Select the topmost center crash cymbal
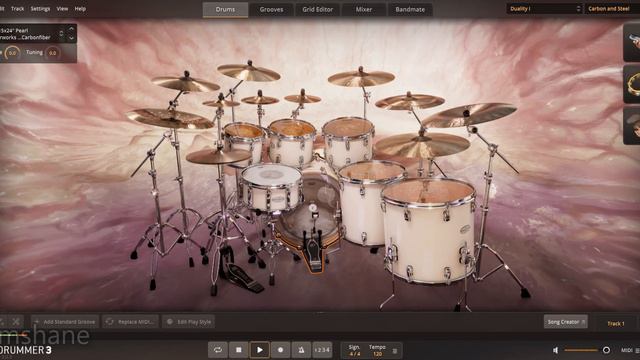Image resolution: width=640 pixels, height=360 pixels. 249,72
